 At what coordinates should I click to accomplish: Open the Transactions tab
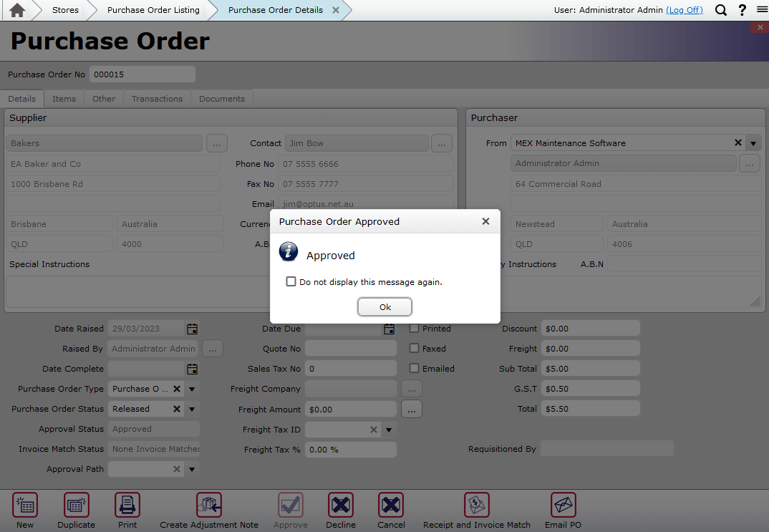[157, 98]
